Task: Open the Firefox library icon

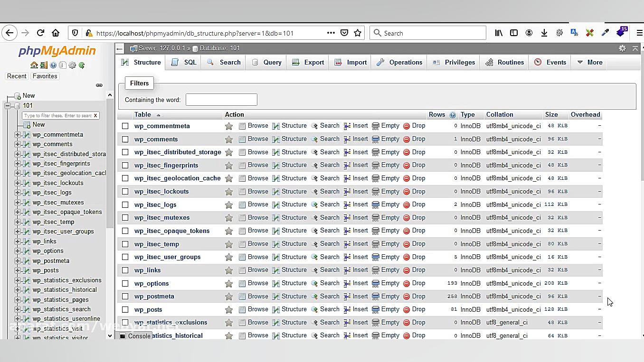Action: (499, 33)
